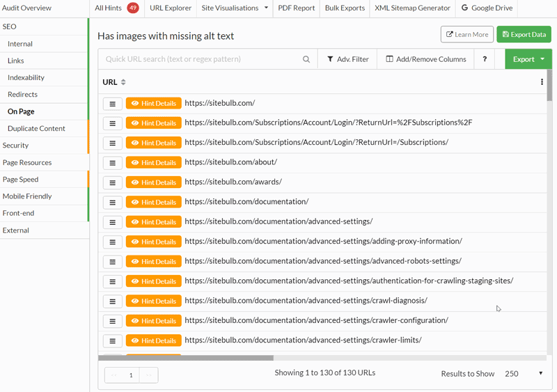Open the question mark help button
Viewport: 557px width, 392px height.
pyautogui.click(x=485, y=59)
